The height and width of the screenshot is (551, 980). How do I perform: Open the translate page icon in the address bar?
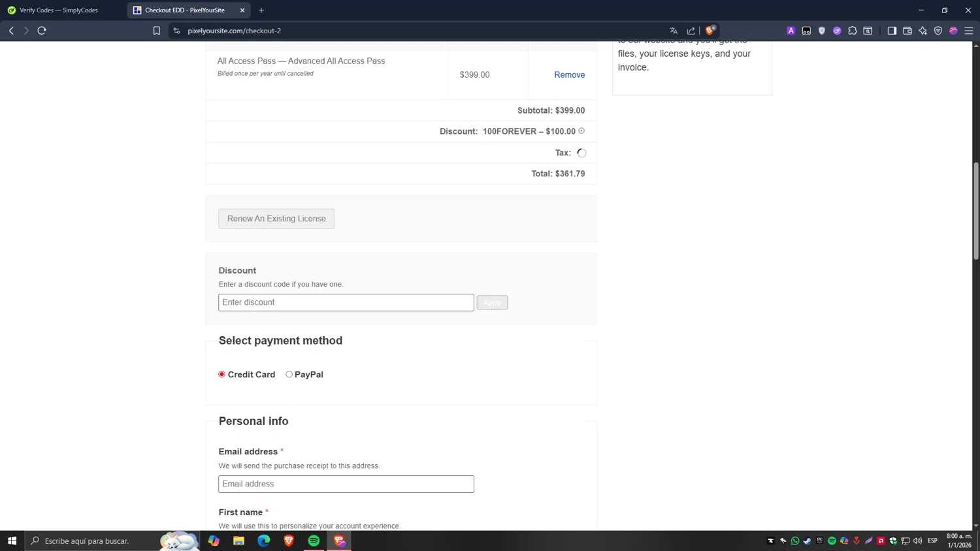(674, 31)
